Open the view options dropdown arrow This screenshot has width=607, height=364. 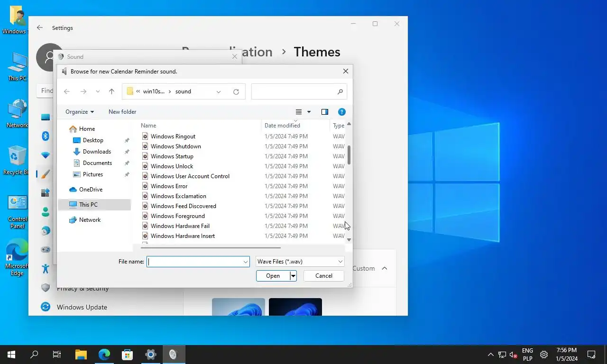click(309, 112)
